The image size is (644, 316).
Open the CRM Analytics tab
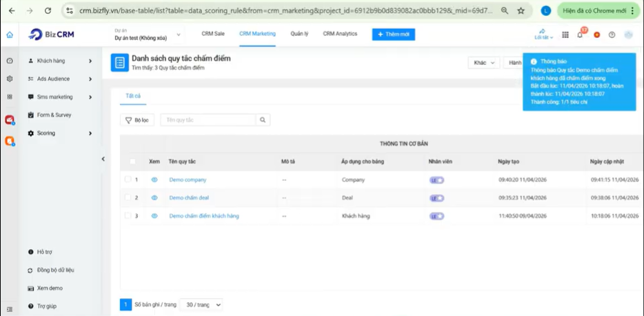pyautogui.click(x=340, y=34)
